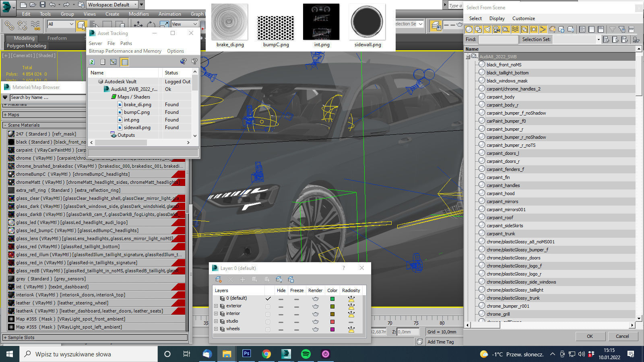
Task: Expand the interior layer tree node
Action: pyautogui.click(x=216, y=314)
